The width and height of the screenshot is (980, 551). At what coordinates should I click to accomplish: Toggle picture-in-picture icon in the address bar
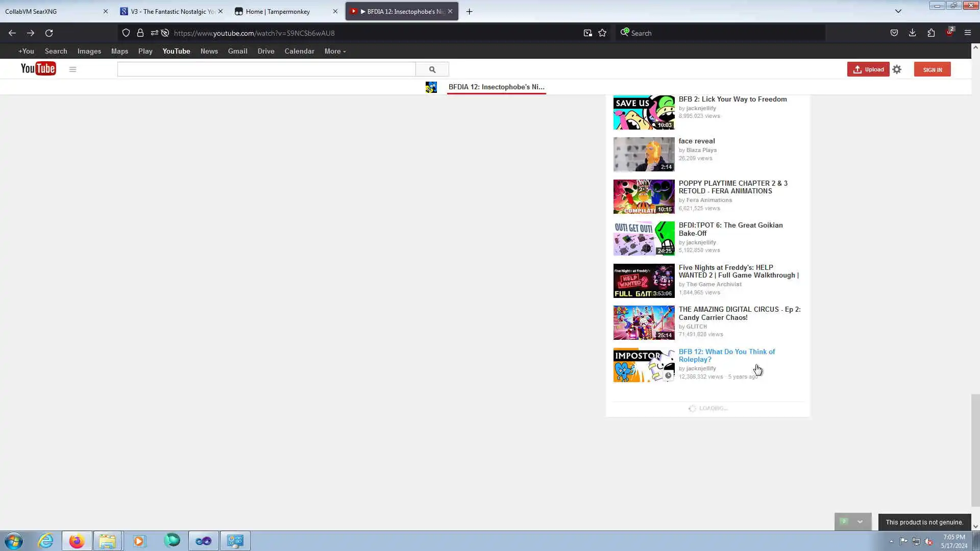(x=587, y=33)
